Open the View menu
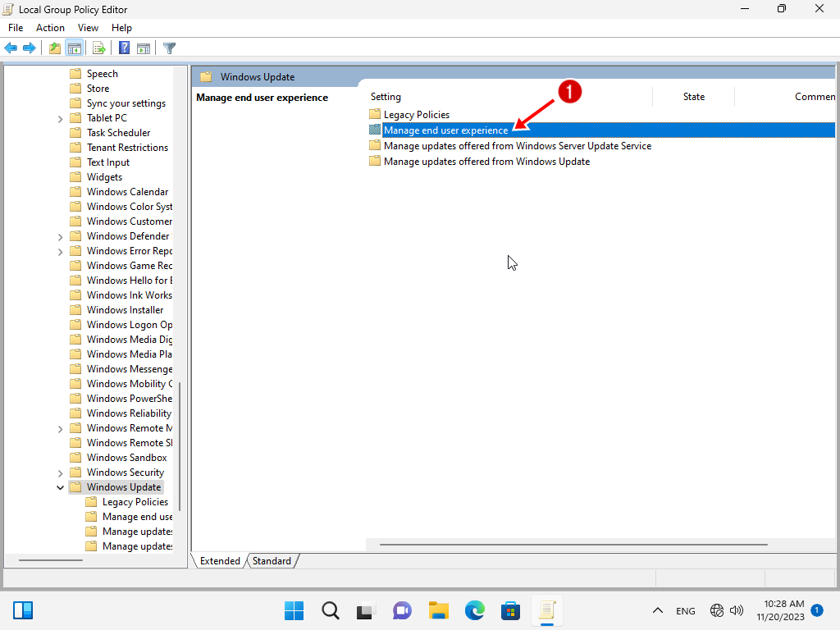 coord(88,28)
